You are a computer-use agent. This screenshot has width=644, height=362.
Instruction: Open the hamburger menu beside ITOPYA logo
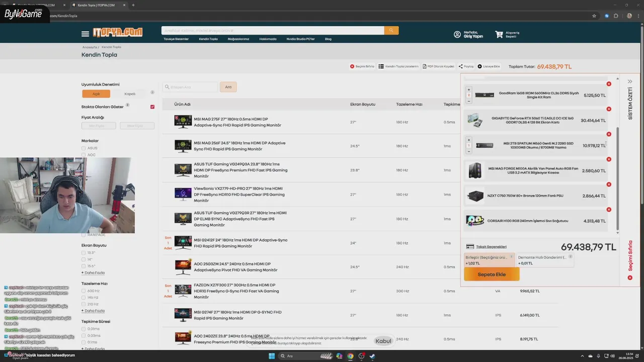[85, 34]
